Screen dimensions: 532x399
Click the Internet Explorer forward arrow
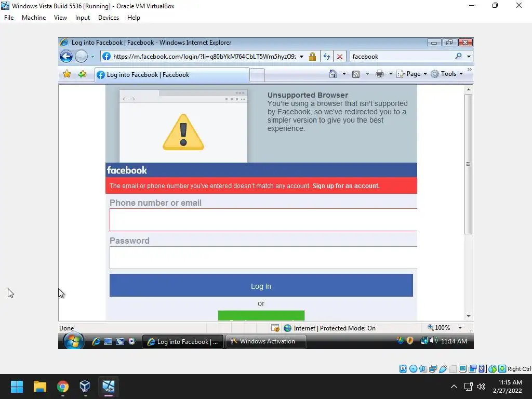pyautogui.click(x=81, y=56)
